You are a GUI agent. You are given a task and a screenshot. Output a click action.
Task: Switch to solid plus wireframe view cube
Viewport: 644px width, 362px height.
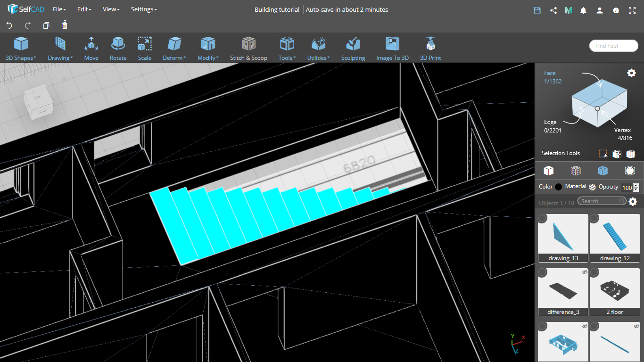603,170
